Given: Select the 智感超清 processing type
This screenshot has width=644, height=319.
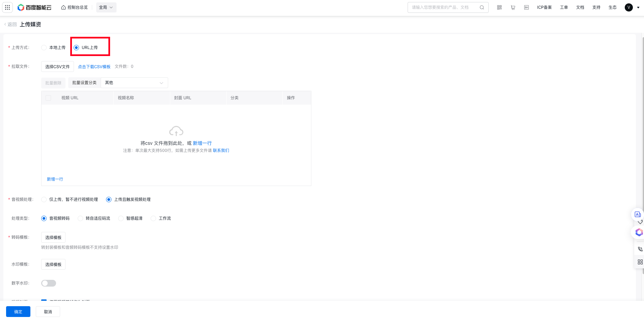Looking at the screenshot, I should click(x=130, y=218).
